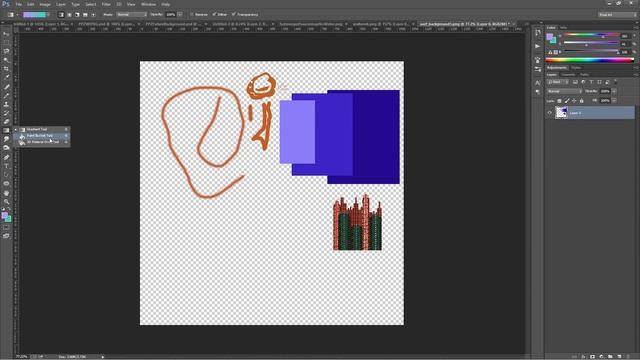Select the History Brush tool
The height and width of the screenshot is (360, 640).
click(6, 113)
